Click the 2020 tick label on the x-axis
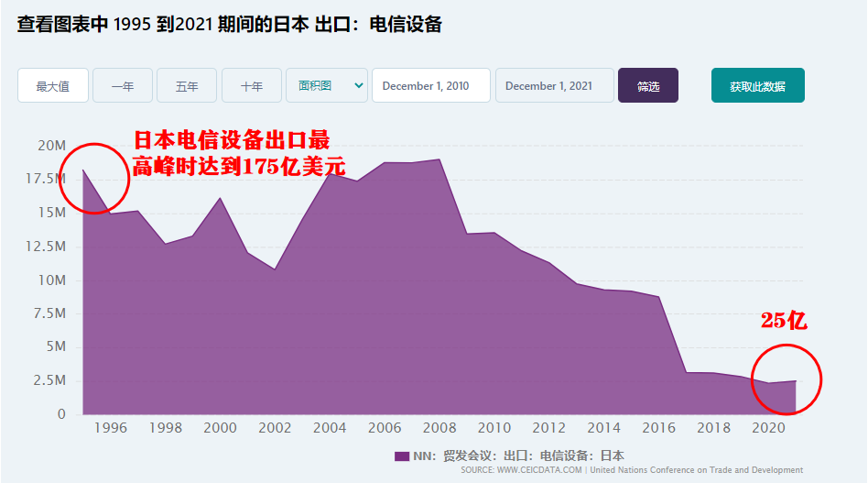868x483 pixels. tap(768, 428)
